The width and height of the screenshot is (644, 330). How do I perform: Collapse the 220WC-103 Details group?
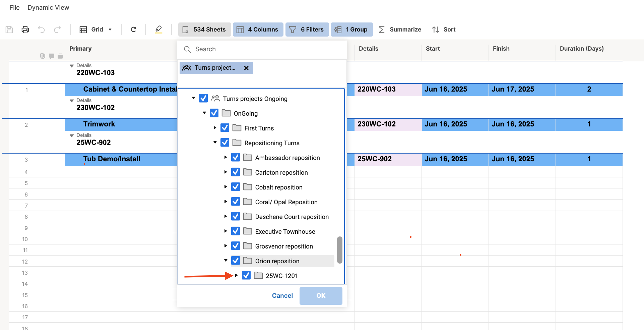coord(72,66)
